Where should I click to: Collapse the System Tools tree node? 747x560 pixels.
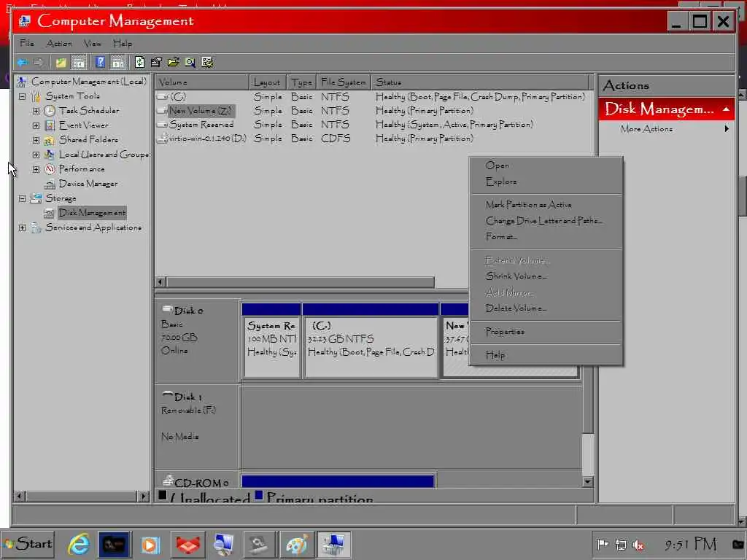(x=22, y=96)
